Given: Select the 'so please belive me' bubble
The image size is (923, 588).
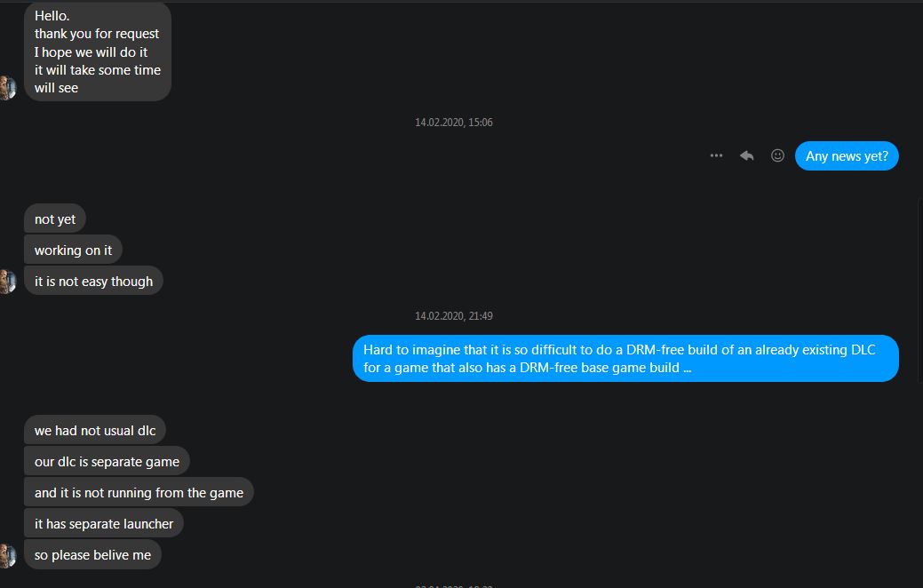Looking at the screenshot, I should click(92, 555).
